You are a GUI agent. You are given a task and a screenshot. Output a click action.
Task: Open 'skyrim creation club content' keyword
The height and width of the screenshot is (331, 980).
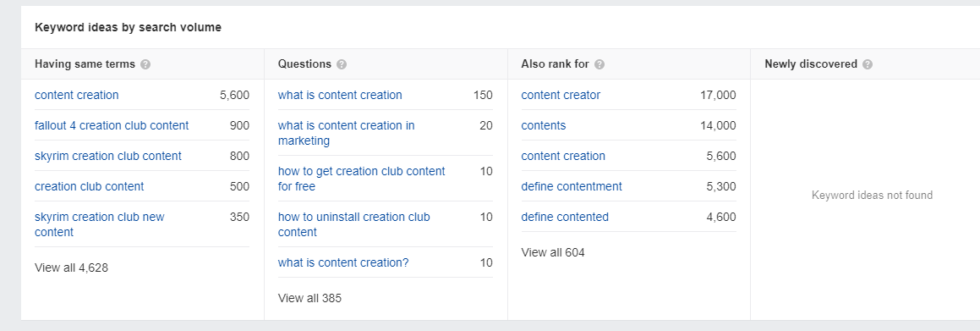(x=108, y=157)
